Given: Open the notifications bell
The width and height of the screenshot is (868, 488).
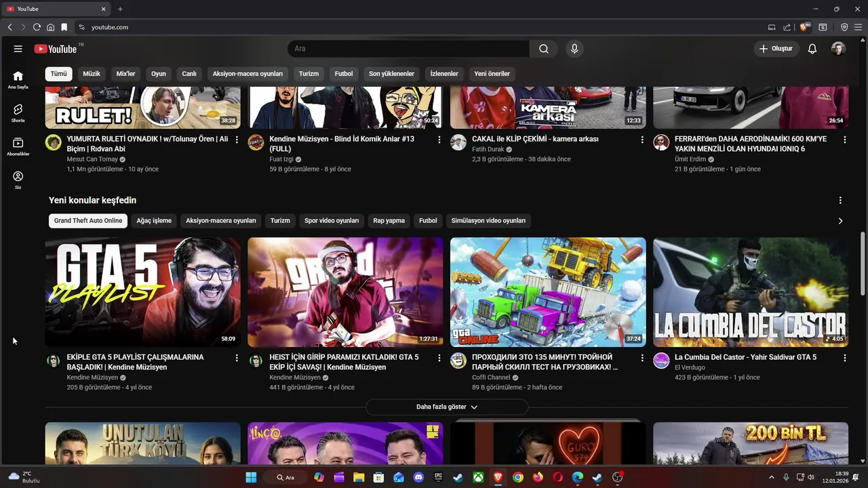Looking at the screenshot, I should pos(812,49).
